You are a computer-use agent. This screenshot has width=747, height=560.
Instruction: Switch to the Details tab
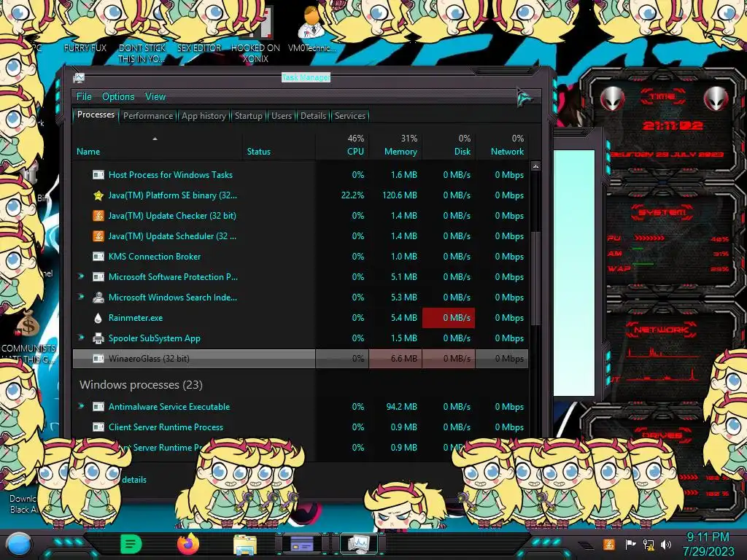[x=313, y=116]
